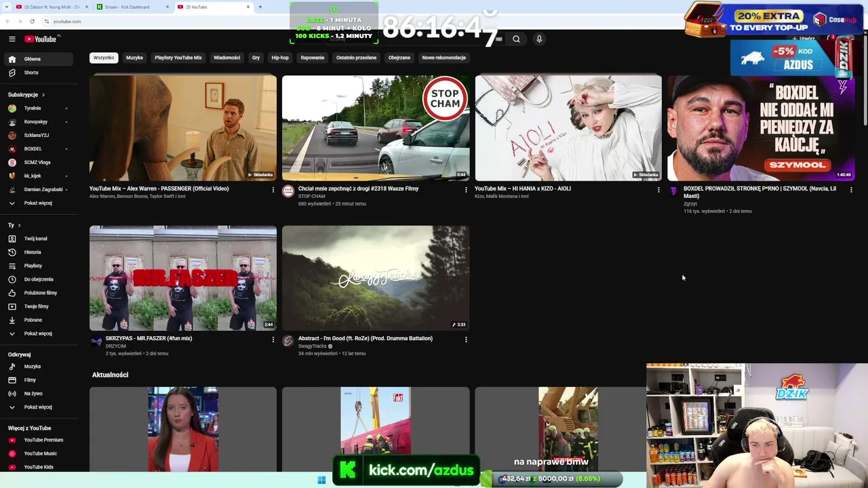Image resolution: width=868 pixels, height=488 pixels.
Task: Open the DRZYCIM channel avatar
Action: coord(96,342)
